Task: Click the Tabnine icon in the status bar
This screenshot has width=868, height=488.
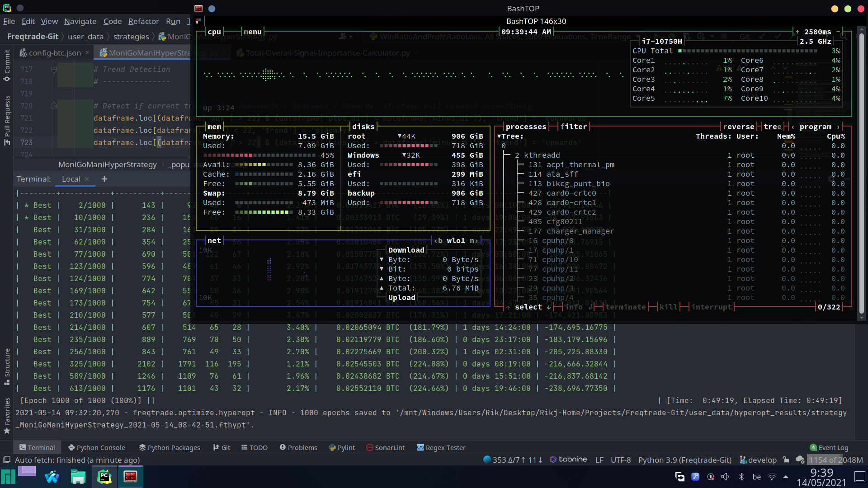Action: point(568,460)
